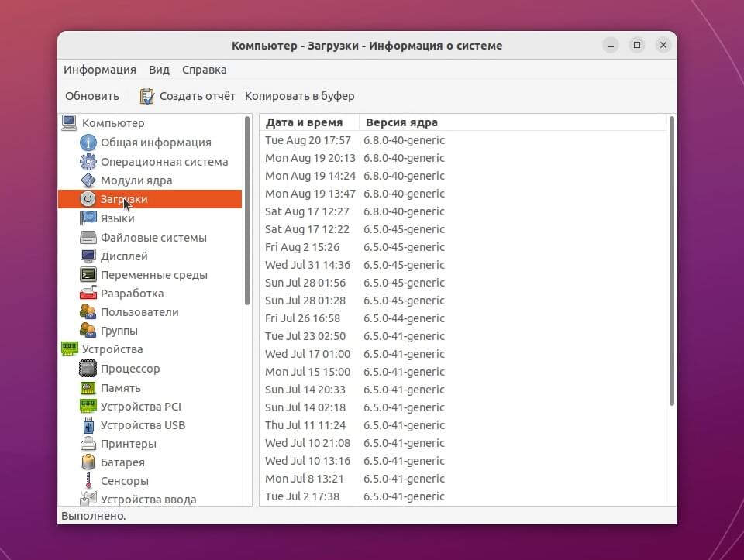Click the monitor icon for Дисплей

(88, 256)
